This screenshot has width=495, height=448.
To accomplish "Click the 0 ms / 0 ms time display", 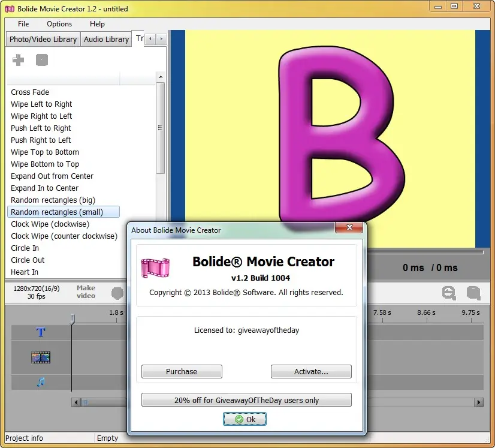I will tap(430, 268).
